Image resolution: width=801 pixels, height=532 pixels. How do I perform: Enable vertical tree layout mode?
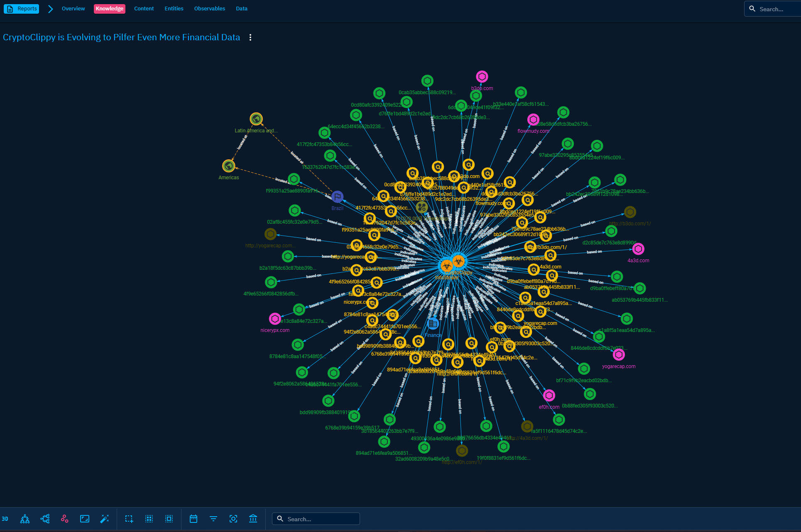(25, 519)
